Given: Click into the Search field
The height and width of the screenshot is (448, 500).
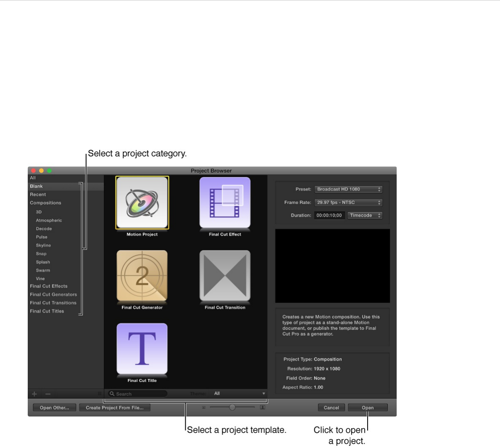Looking at the screenshot, I should point(138,394).
